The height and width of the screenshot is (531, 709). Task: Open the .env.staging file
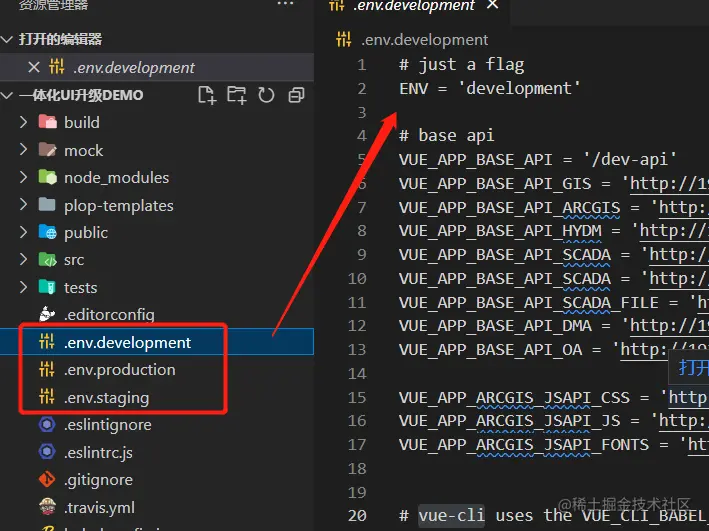(x=106, y=398)
